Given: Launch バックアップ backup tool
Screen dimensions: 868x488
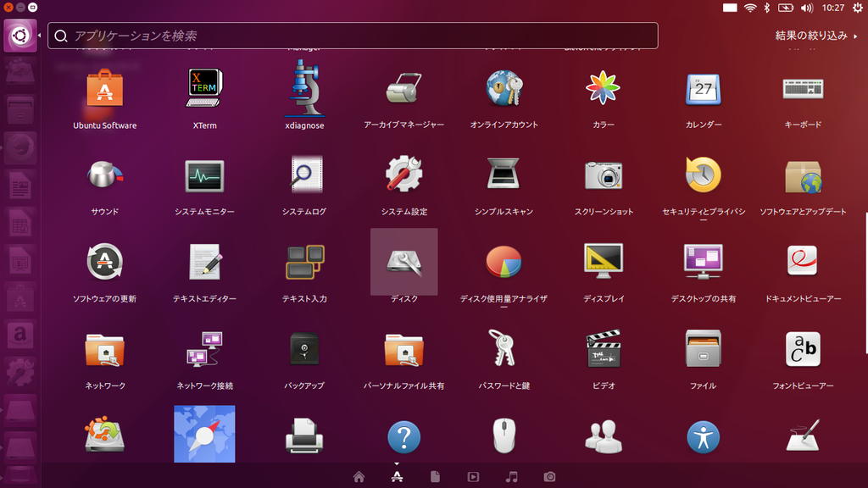Looking at the screenshot, I should [x=304, y=348].
